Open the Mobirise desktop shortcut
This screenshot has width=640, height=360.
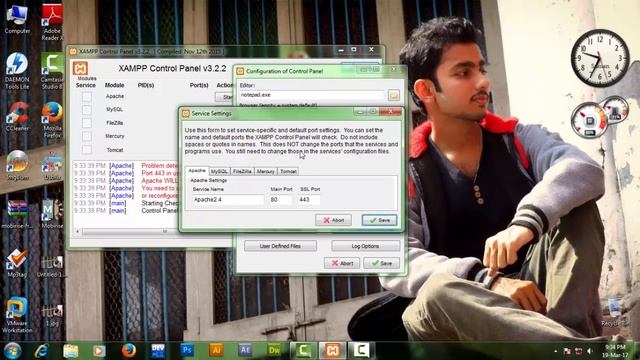pos(52,213)
